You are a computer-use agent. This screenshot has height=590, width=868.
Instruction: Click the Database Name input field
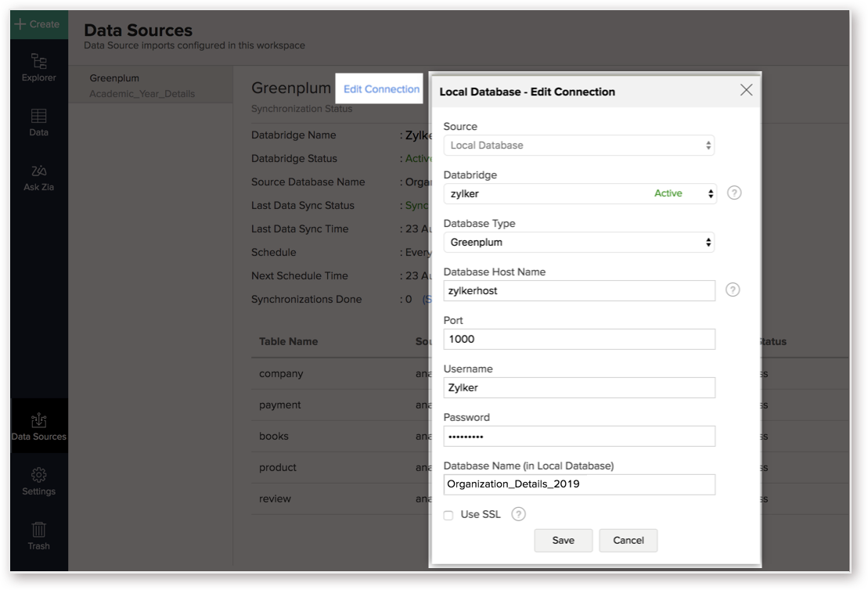click(x=579, y=484)
